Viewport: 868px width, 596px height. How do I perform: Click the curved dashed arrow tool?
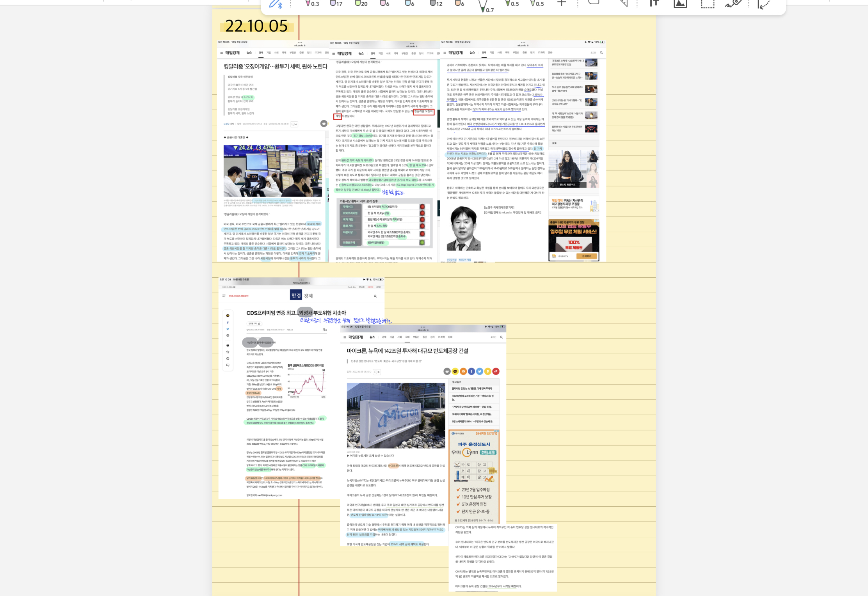[763, 4]
